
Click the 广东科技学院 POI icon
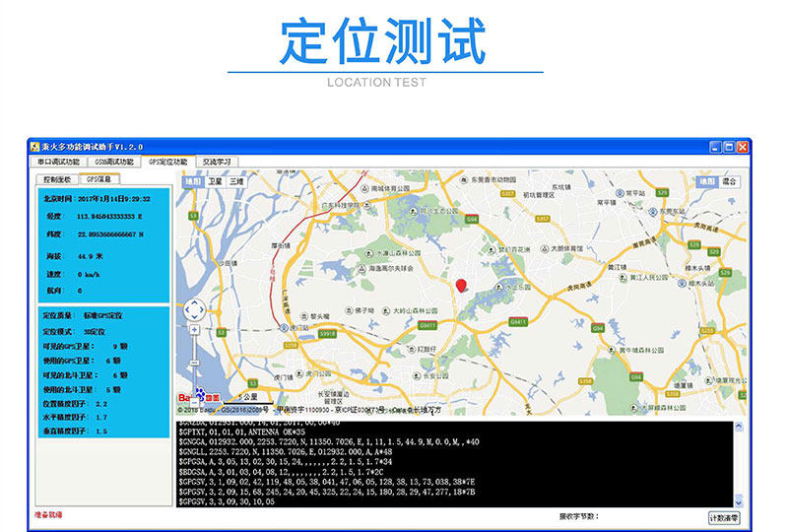coord(367,205)
